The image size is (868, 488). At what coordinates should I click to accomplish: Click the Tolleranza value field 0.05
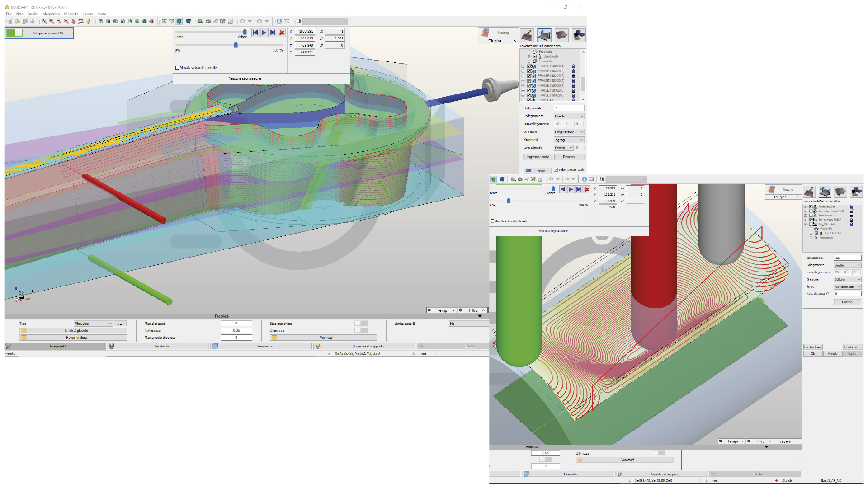click(236, 330)
